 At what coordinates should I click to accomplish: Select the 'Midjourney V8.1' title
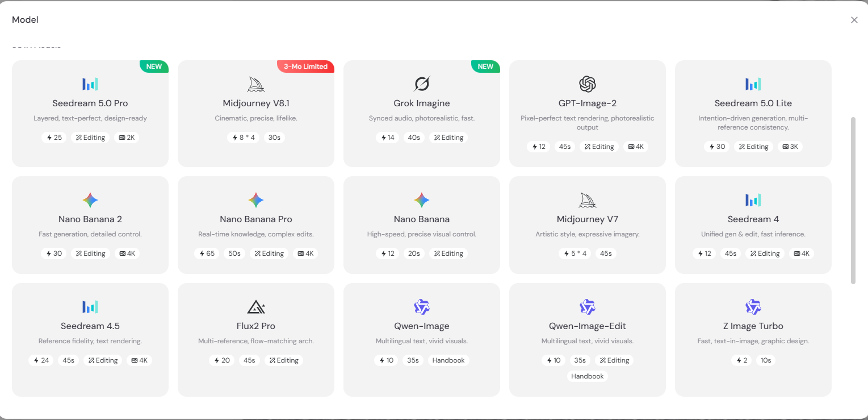256,103
